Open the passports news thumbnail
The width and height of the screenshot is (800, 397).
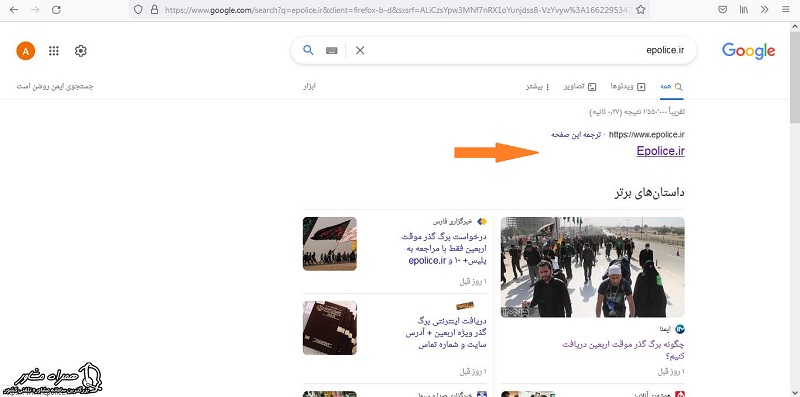[x=330, y=328]
